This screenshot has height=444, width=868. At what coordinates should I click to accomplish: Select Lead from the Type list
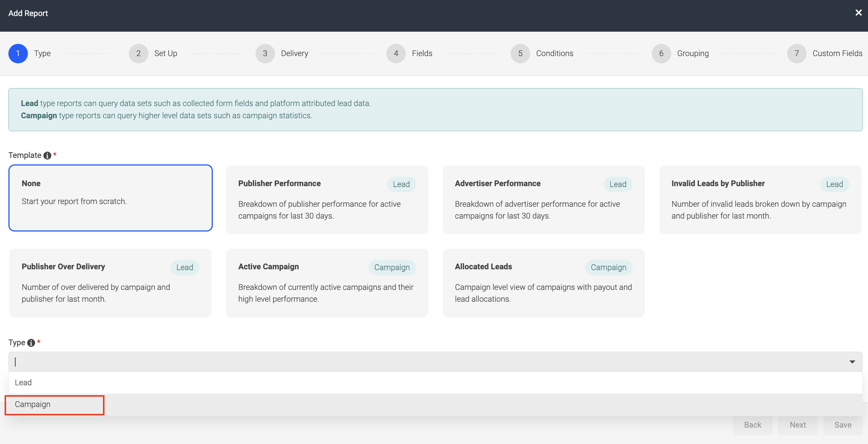pyautogui.click(x=435, y=383)
